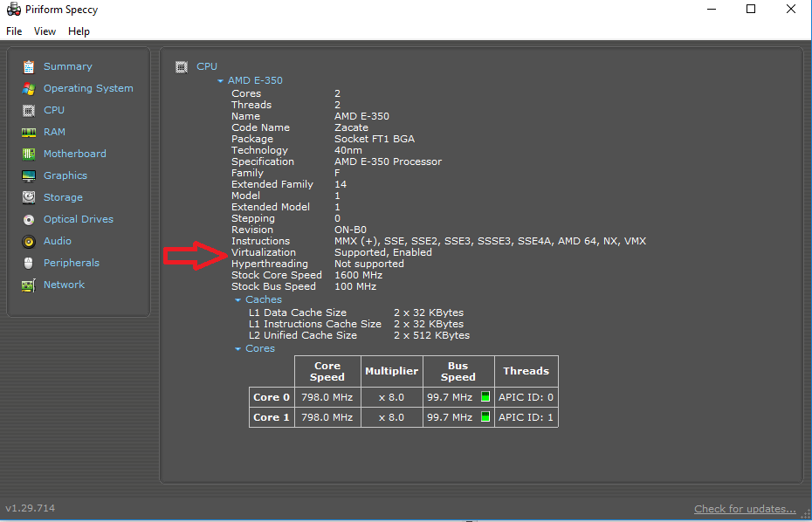
Task: Open the File menu
Action: tap(14, 31)
